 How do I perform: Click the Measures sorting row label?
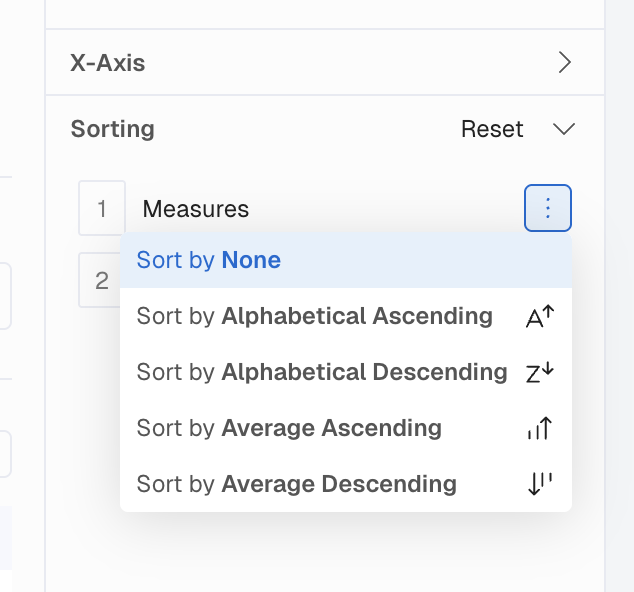coord(196,209)
